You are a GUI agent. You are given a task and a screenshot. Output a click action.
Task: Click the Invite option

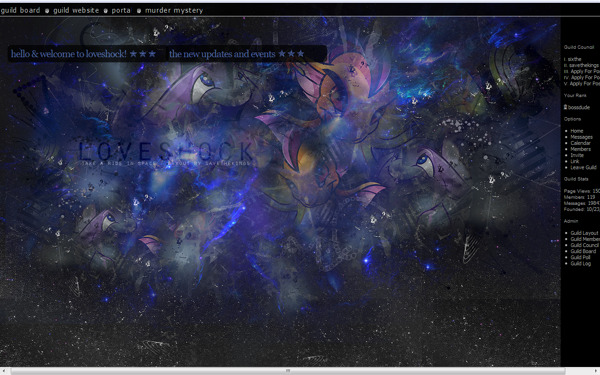tap(577, 155)
